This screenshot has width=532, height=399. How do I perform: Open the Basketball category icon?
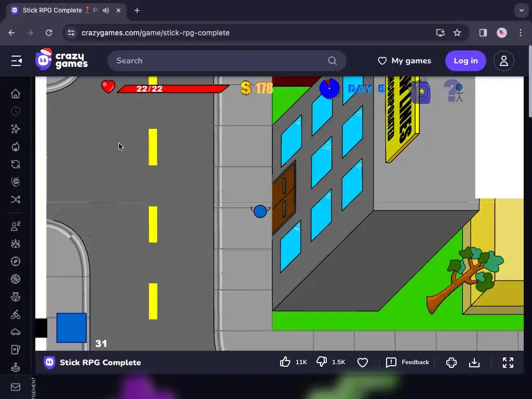pos(16,279)
